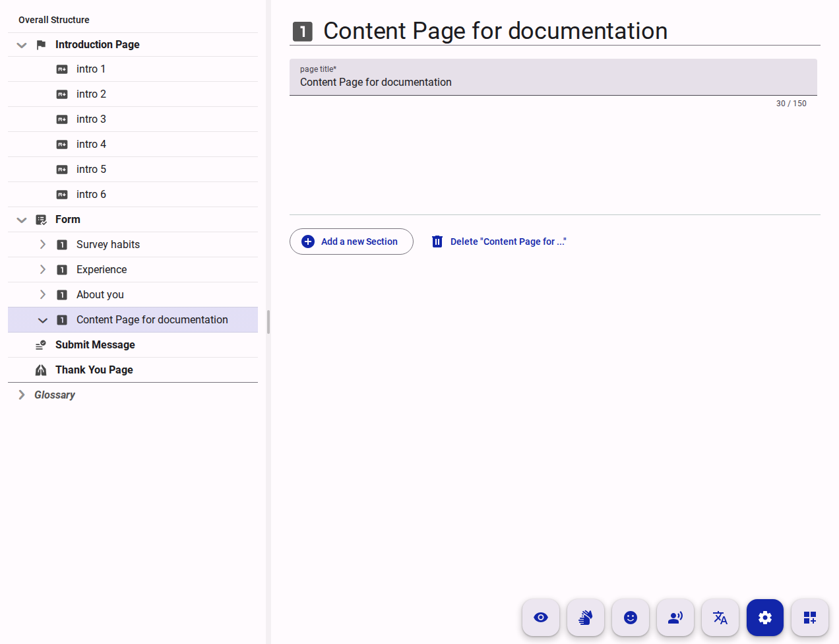Click the Submit Message list-check icon
Viewport: 839px width, 644px height.
point(41,345)
